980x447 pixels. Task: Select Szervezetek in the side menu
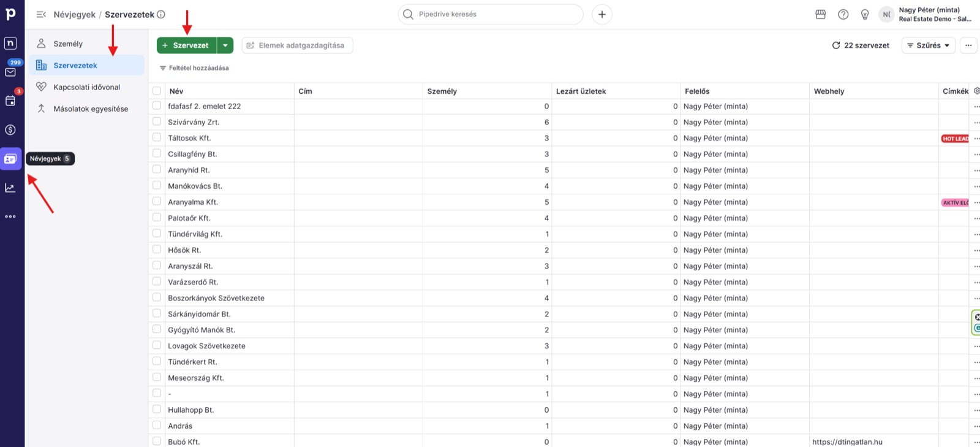(x=86, y=65)
